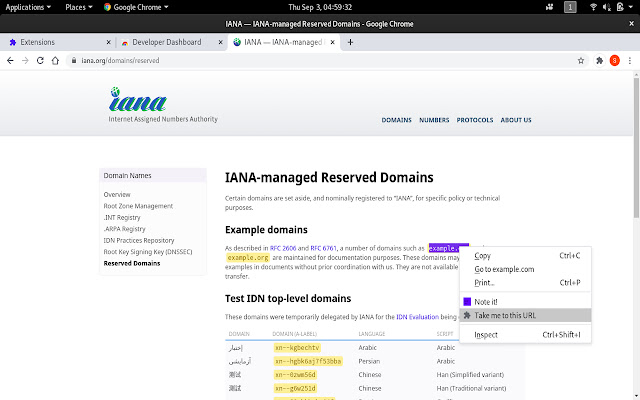The image size is (640, 400).
Task: Open the Places menu
Action: click(x=79, y=7)
